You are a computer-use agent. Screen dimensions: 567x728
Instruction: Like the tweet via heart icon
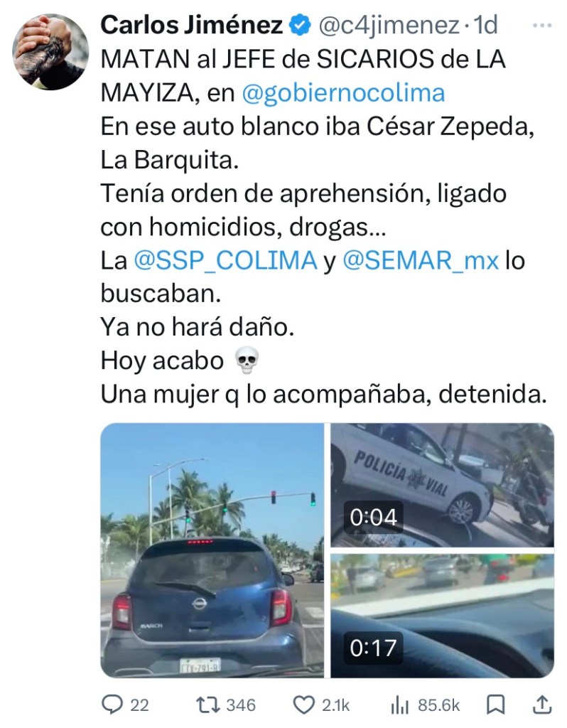tap(304, 705)
